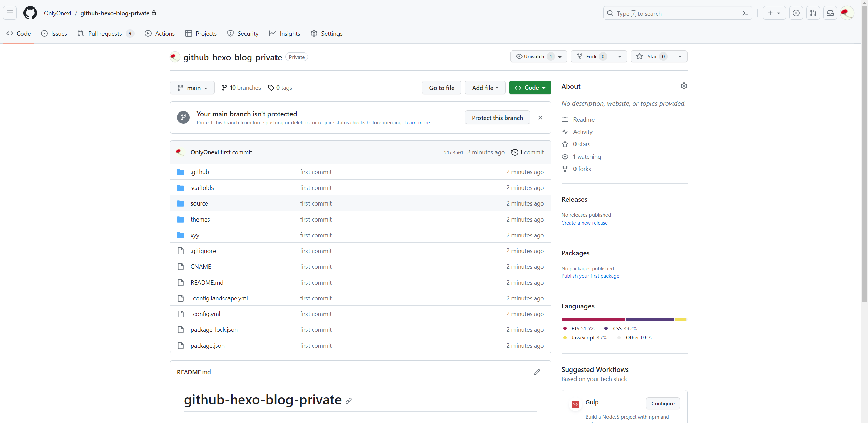
Task: Open the main branch selector dropdown
Action: (x=192, y=88)
